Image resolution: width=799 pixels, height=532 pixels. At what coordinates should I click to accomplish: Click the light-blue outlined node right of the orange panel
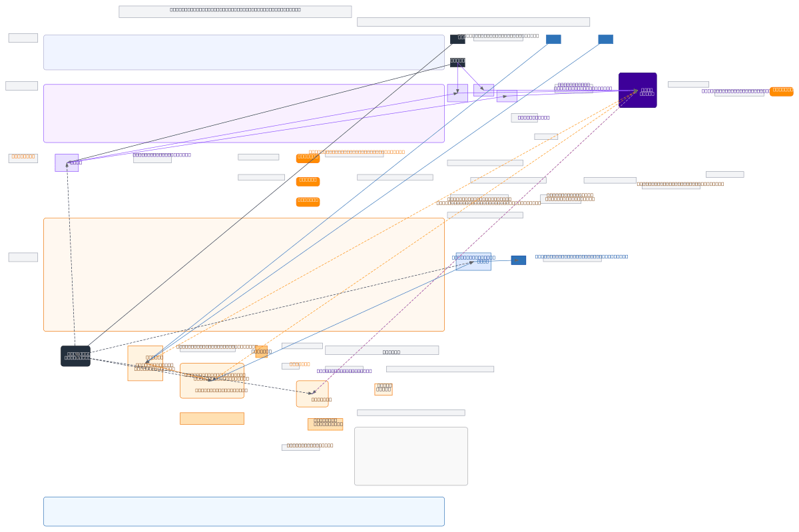[x=473, y=262]
